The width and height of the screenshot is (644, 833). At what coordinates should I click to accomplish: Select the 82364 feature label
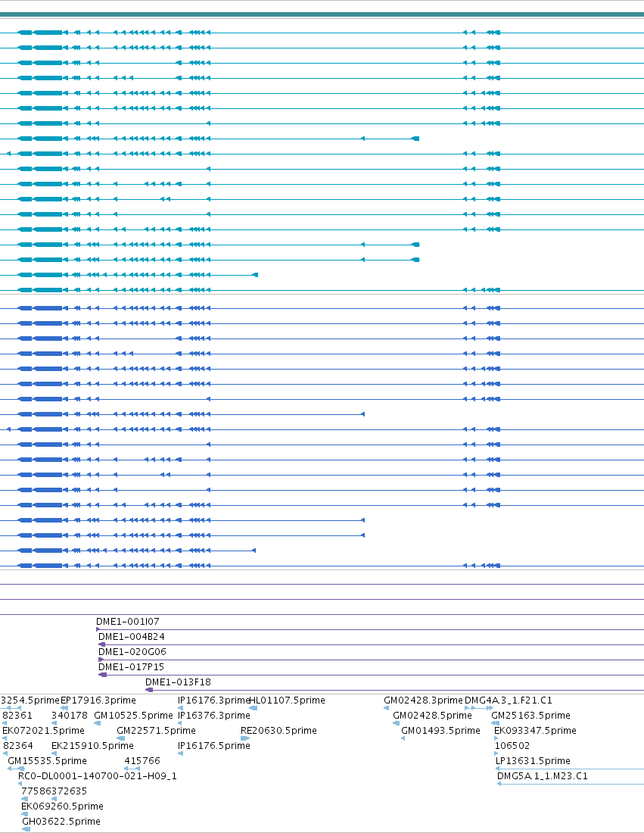tap(18, 745)
